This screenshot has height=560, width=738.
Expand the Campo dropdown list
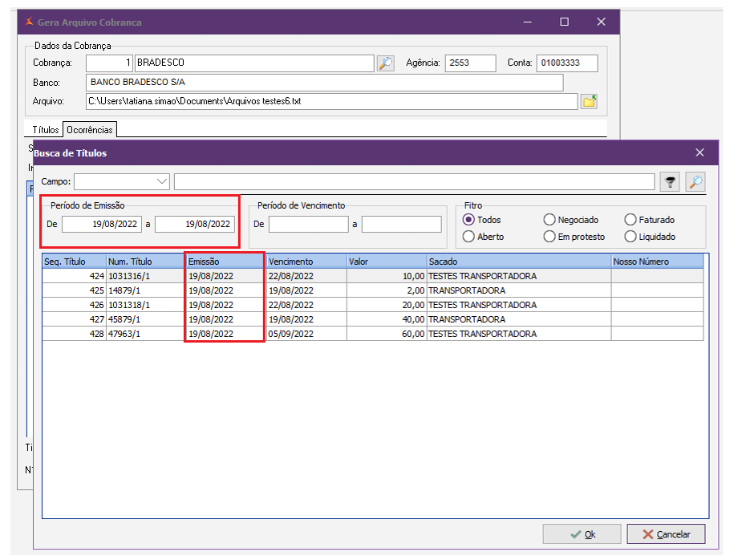[163, 182]
